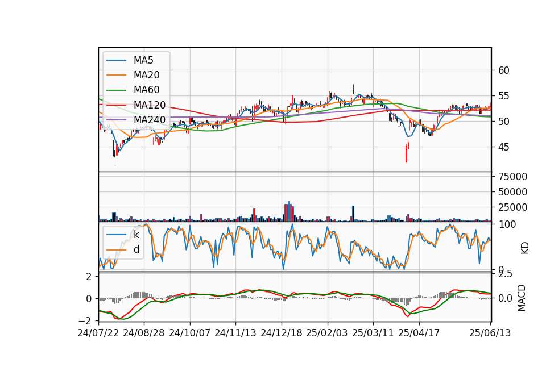Click the 25/06/13 date tick label

pyautogui.click(x=490, y=333)
